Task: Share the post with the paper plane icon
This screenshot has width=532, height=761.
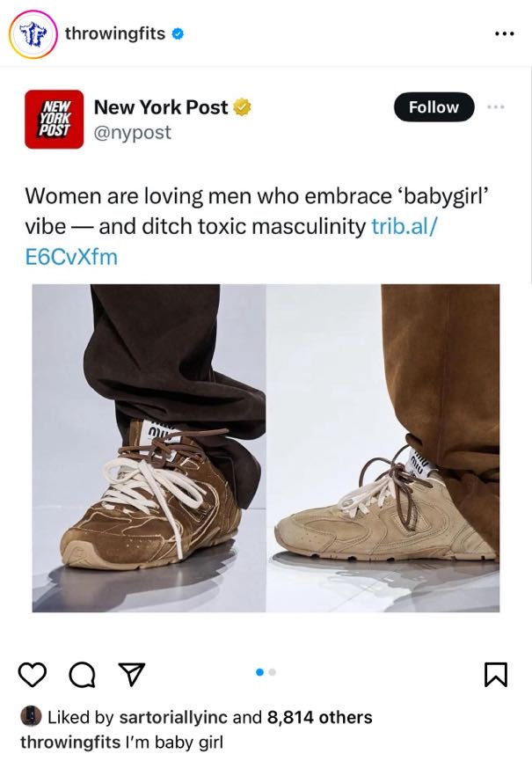Action: point(132,674)
